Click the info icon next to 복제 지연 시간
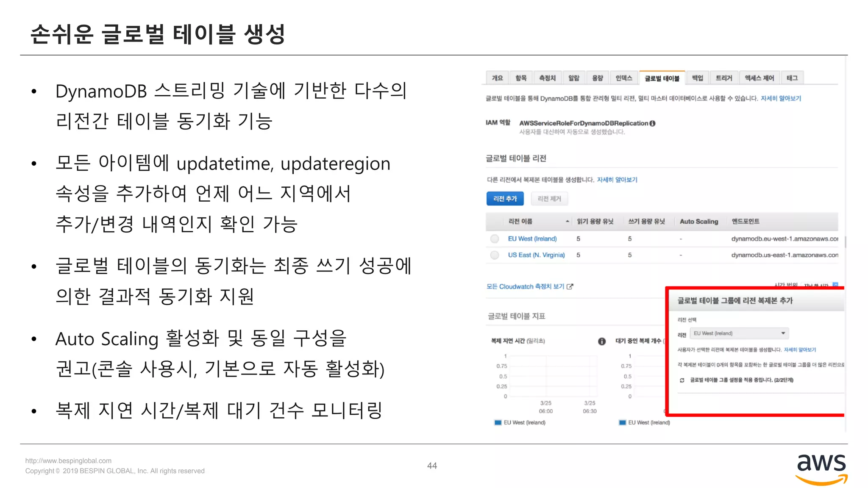The height and width of the screenshot is (488, 868). pyautogui.click(x=602, y=341)
